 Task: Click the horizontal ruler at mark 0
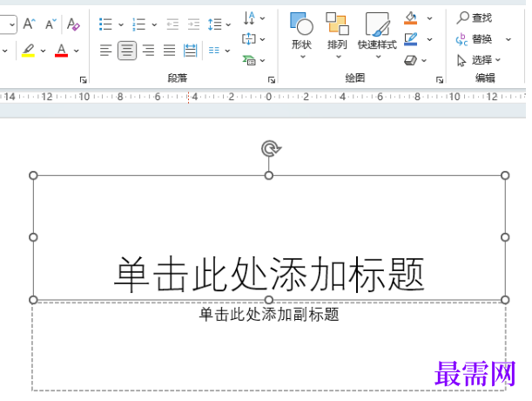coord(268,97)
